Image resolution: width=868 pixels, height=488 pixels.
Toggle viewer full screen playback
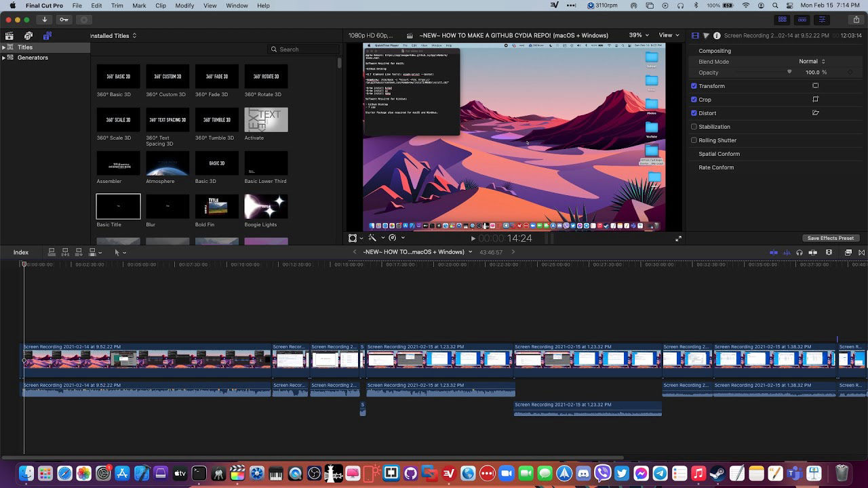coord(679,239)
